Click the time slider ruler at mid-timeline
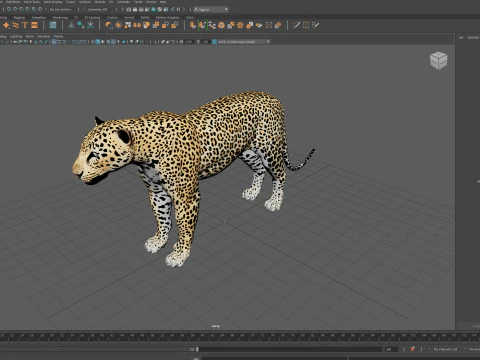This screenshot has height=360, width=480. click(x=240, y=337)
